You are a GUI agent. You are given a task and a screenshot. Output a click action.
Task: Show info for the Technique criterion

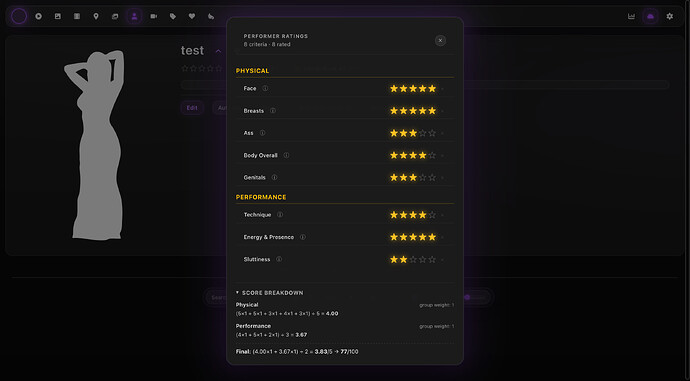(280, 215)
